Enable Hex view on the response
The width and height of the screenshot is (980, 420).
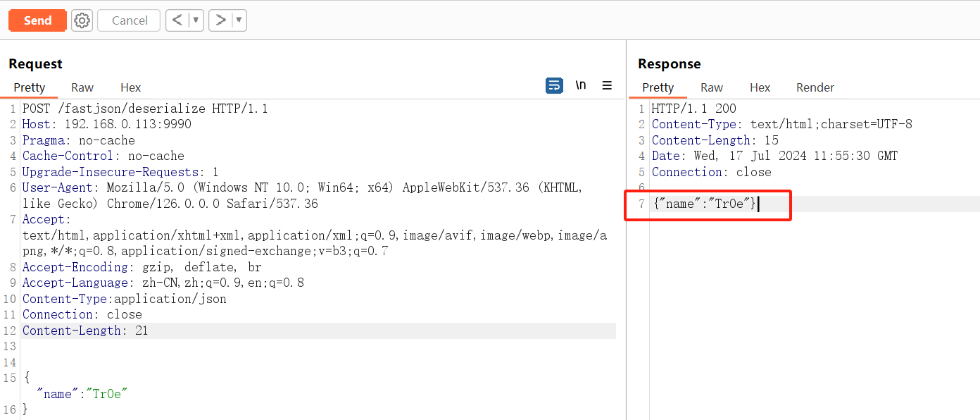(x=760, y=87)
